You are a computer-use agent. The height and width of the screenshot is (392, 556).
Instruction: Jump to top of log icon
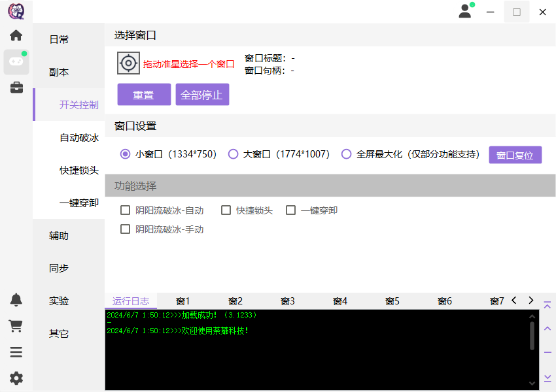click(547, 305)
